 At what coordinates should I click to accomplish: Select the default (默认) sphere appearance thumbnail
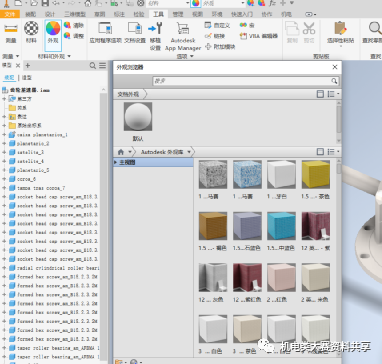tap(138, 116)
